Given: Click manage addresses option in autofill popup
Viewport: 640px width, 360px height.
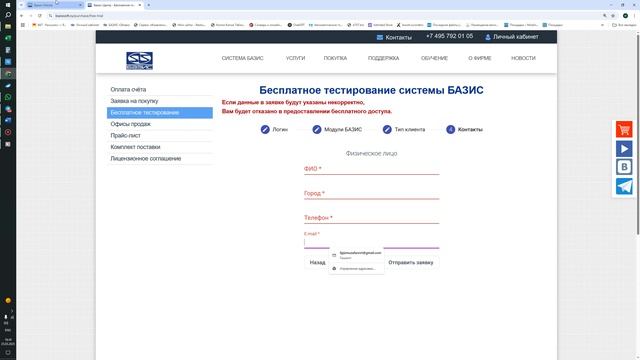Looking at the screenshot, I should (357, 269).
